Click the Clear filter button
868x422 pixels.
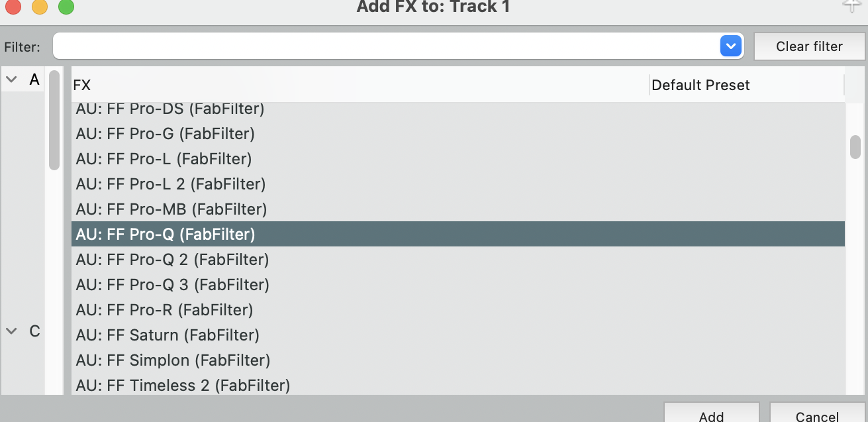809,46
